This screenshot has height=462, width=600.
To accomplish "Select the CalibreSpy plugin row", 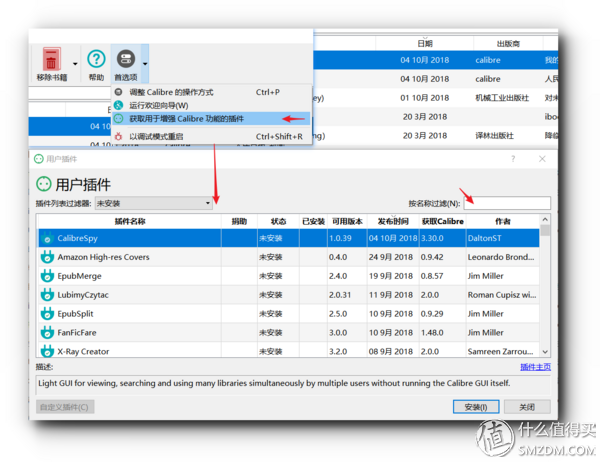I will point(289,238).
